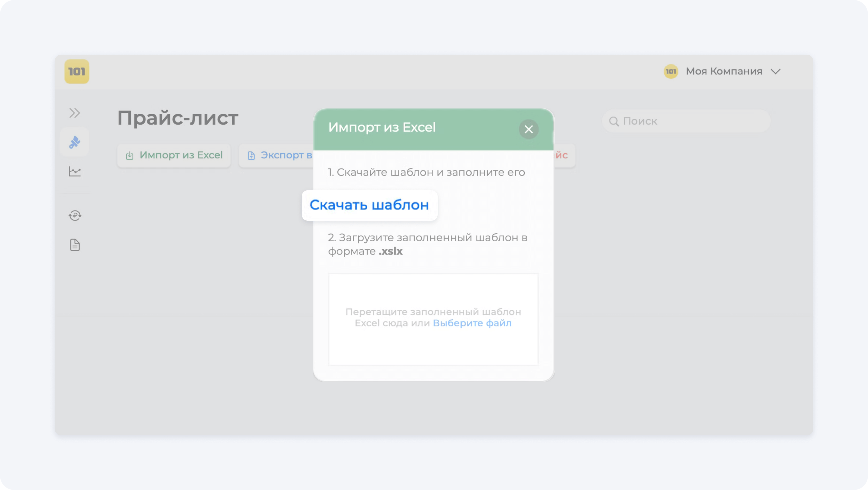Close the Импорт из Excel dialog
The image size is (868, 490).
(x=528, y=129)
